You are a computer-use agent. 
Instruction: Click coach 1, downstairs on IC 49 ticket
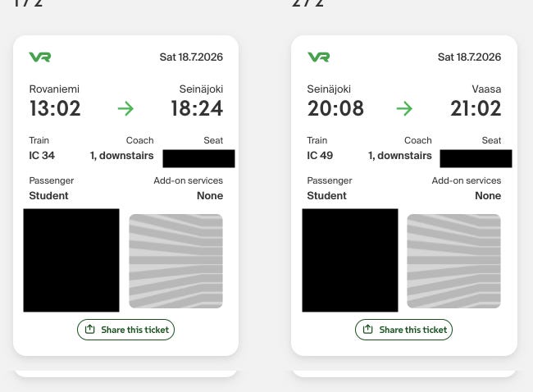click(400, 156)
